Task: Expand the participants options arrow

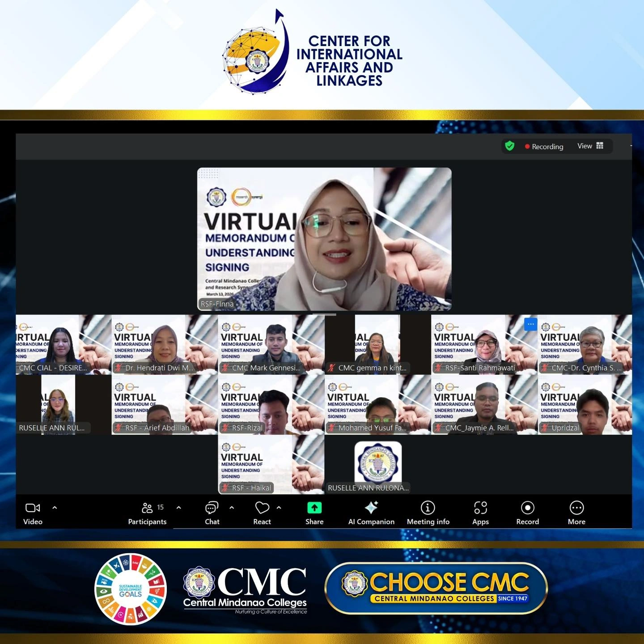Action: [179, 508]
